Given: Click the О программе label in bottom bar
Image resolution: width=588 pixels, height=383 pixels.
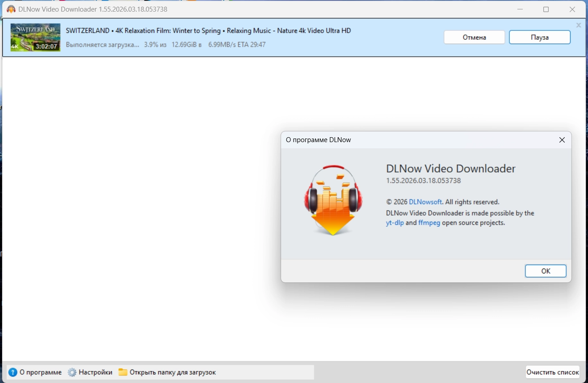Looking at the screenshot, I should coord(41,372).
